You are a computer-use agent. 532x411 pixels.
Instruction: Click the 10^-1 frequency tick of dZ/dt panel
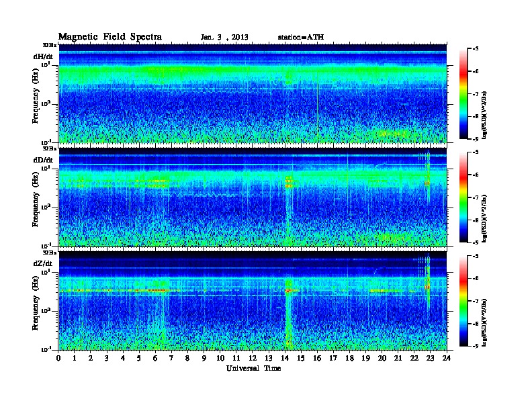coord(46,349)
